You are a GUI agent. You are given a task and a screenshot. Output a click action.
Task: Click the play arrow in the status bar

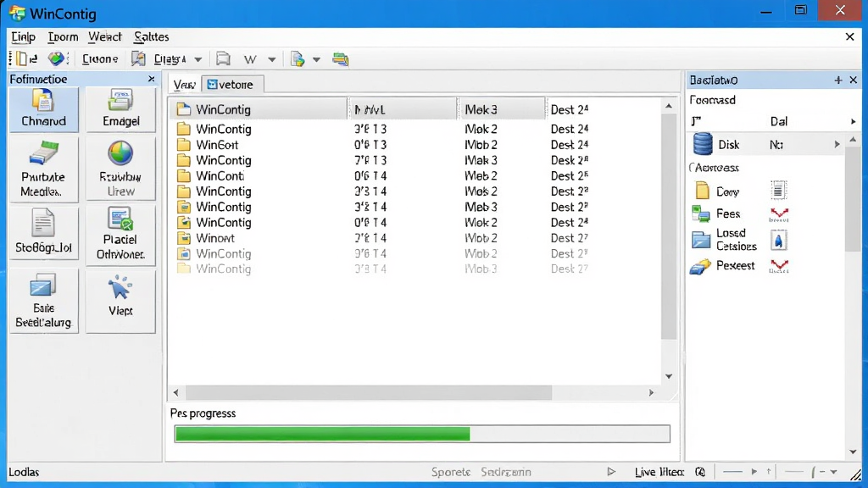click(x=611, y=472)
